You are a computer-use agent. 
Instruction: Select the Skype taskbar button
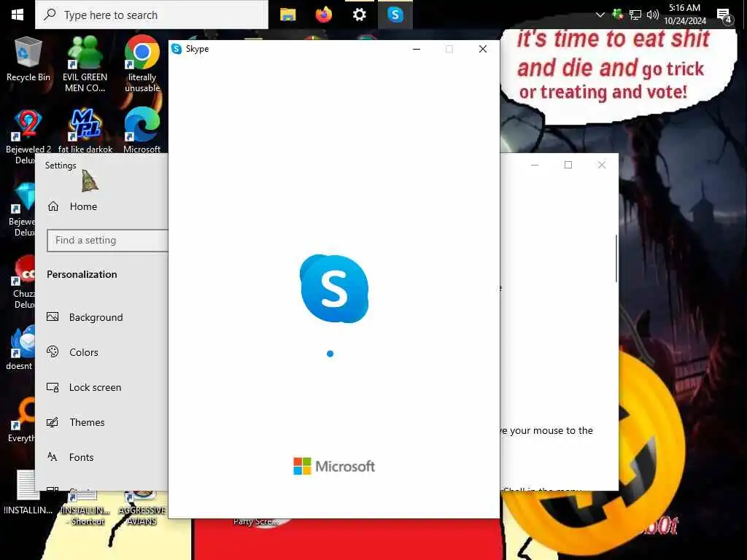(395, 15)
